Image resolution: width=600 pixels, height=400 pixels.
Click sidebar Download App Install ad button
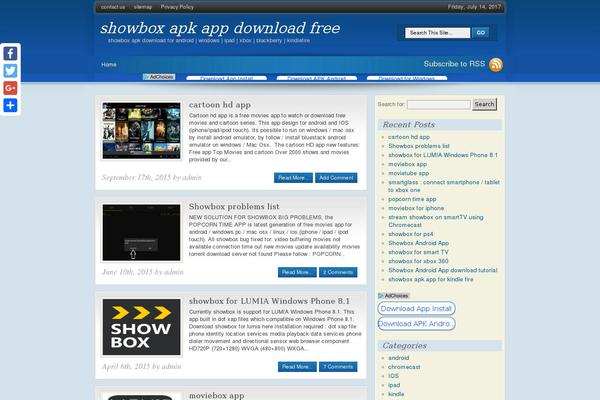coord(416,309)
